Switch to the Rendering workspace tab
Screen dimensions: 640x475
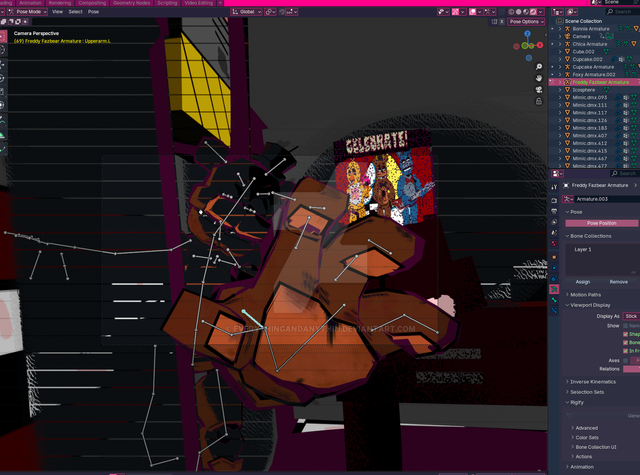[x=60, y=3]
